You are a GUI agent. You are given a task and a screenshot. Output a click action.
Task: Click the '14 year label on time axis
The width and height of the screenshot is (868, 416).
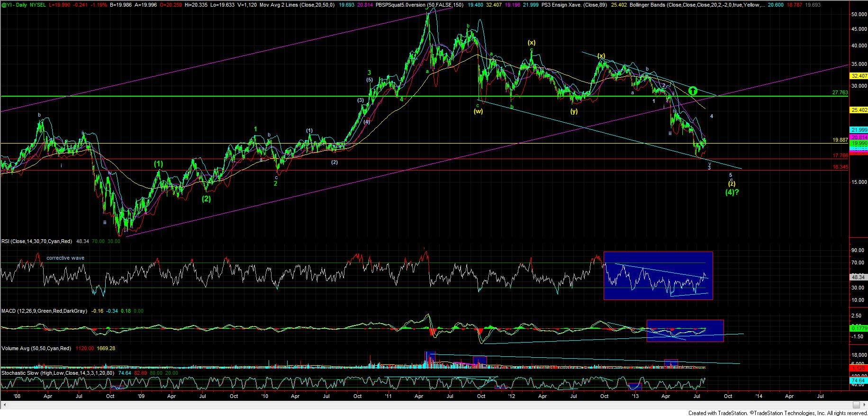(759, 396)
